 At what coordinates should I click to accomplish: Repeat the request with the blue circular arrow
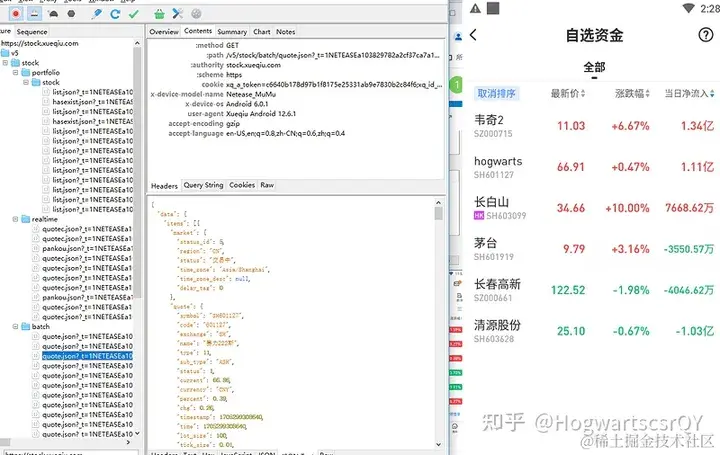tap(115, 14)
